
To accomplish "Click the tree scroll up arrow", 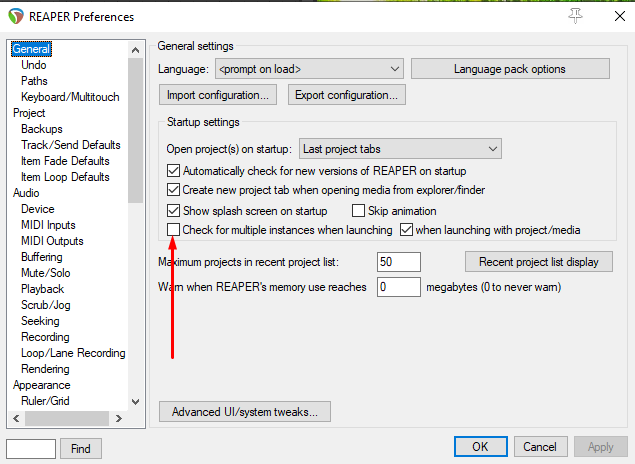I will [x=136, y=50].
